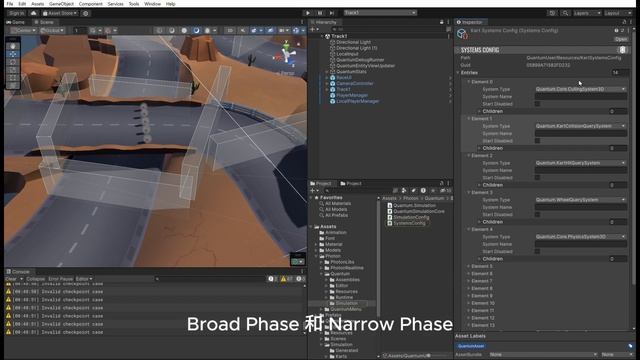Image resolution: width=640 pixels, height=360 pixels.
Task: Click Clear in the Console
Action: click(x=11, y=279)
